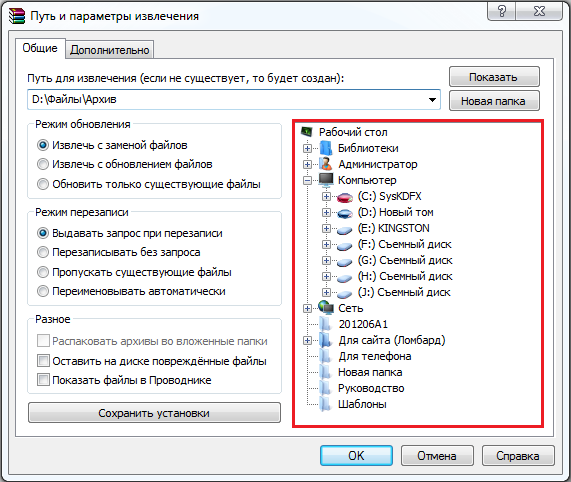Collapse the Компьютер tree node
Image resolution: width=571 pixels, height=482 pixels.
[307, 180]
